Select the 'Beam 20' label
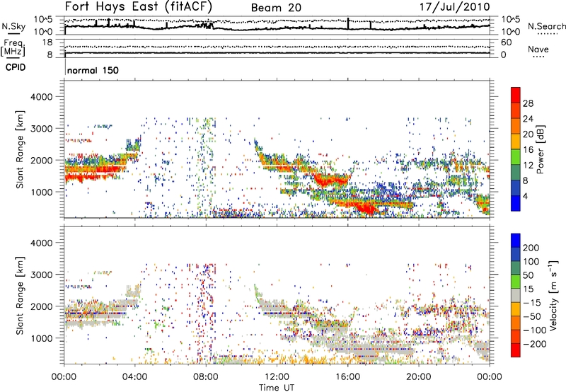 276,8
